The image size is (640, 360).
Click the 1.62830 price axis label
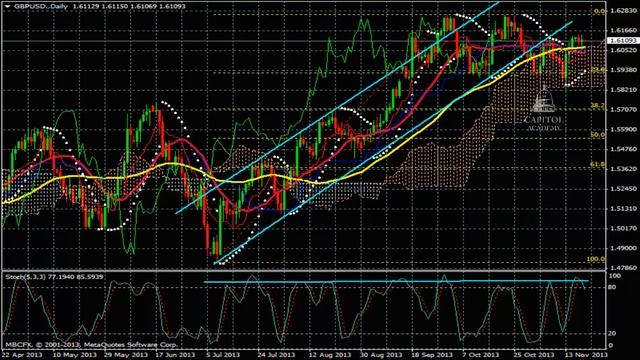[x=623, y=11]
